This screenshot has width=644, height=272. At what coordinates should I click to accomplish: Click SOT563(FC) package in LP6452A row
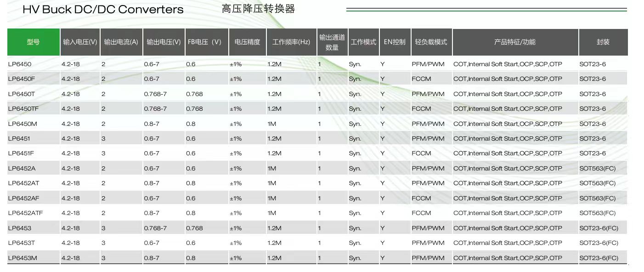click(598, 169)
